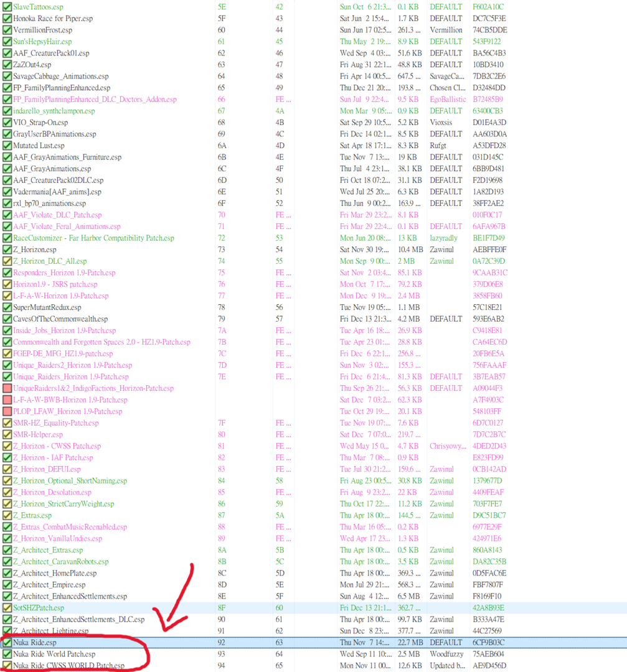627x672 pixels.
Task: Toggle the SotSHZPatch.esp checkbox
Action: [7, 608]
